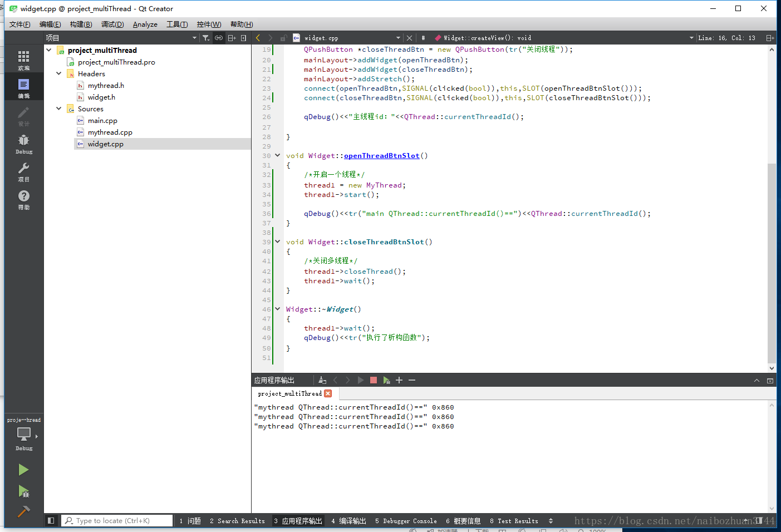
Task: Maximize the application output pane
Action: pyautogui.click(x=770, y=381)
